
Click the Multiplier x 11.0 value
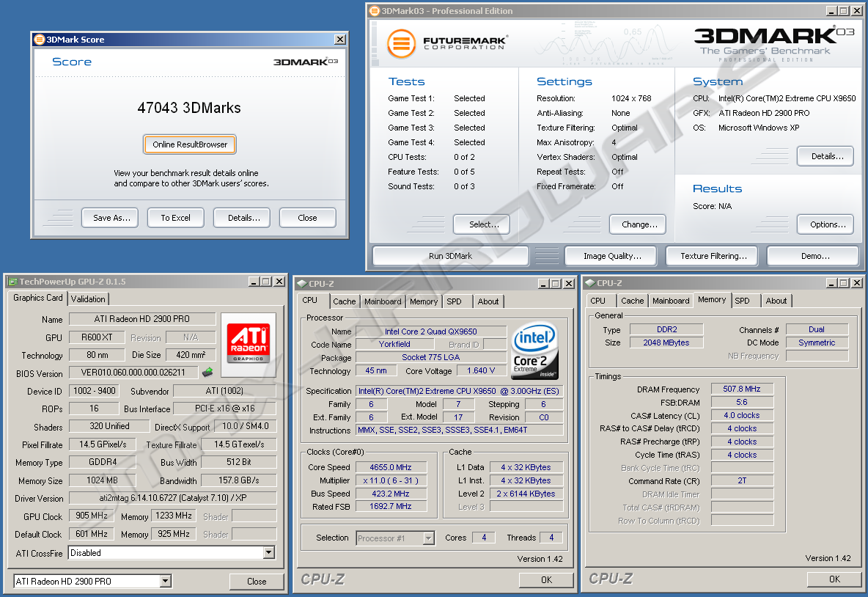(x=391, y=480)
